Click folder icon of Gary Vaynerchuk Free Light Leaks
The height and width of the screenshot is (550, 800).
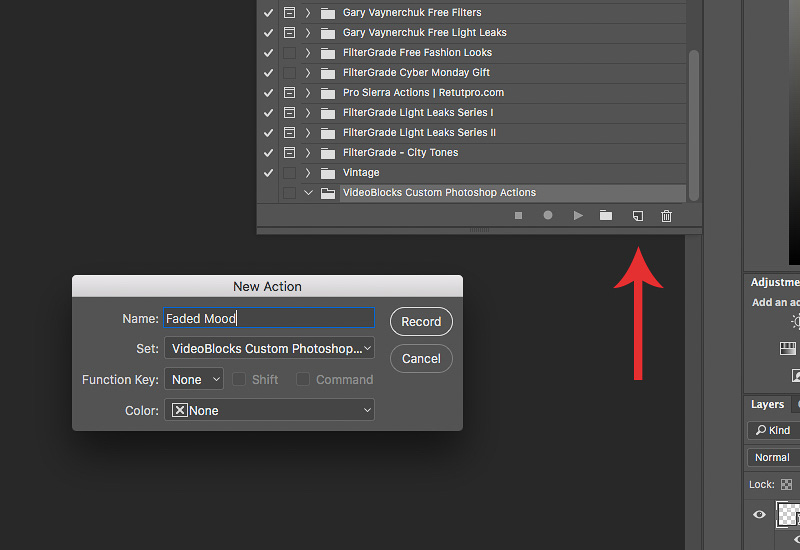pos(328,33)
